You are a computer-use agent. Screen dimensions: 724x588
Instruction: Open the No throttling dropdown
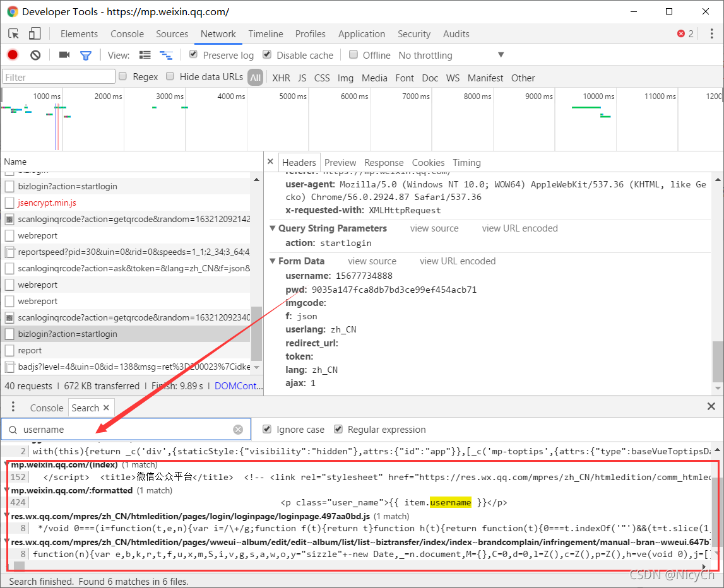(451, 56)
